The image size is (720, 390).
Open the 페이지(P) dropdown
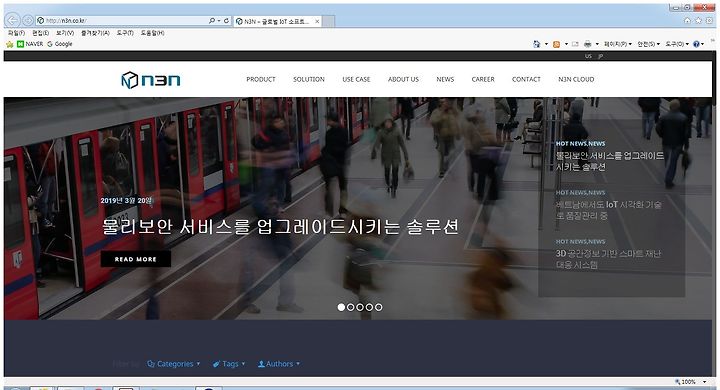tap(618, 44)
